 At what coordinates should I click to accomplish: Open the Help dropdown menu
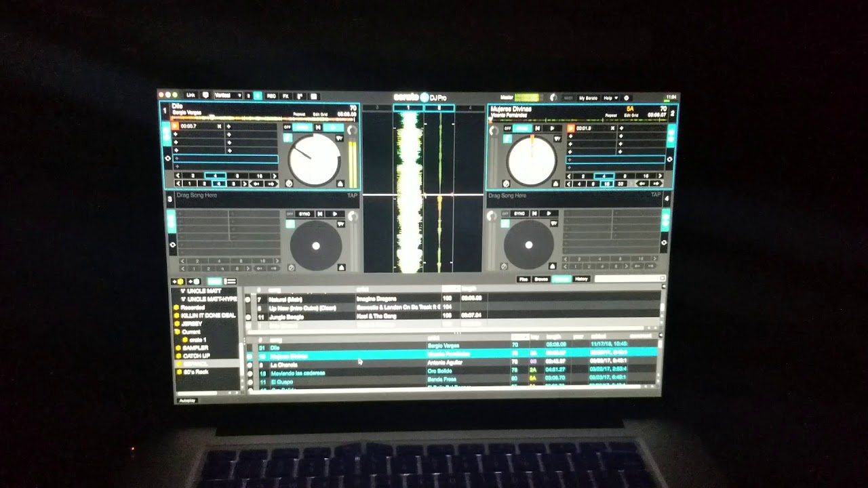(x=610, y=98)
